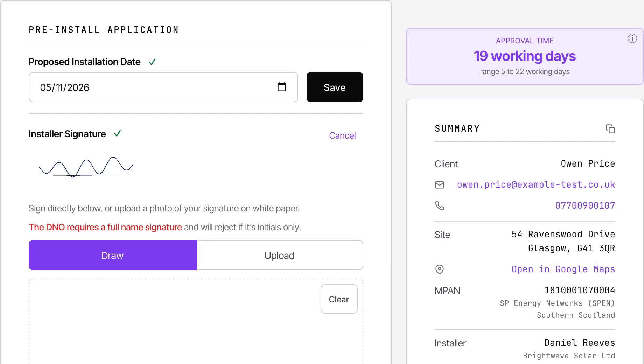
Task: Cancel the installer signature edit
Action: [x=342, y=135]
